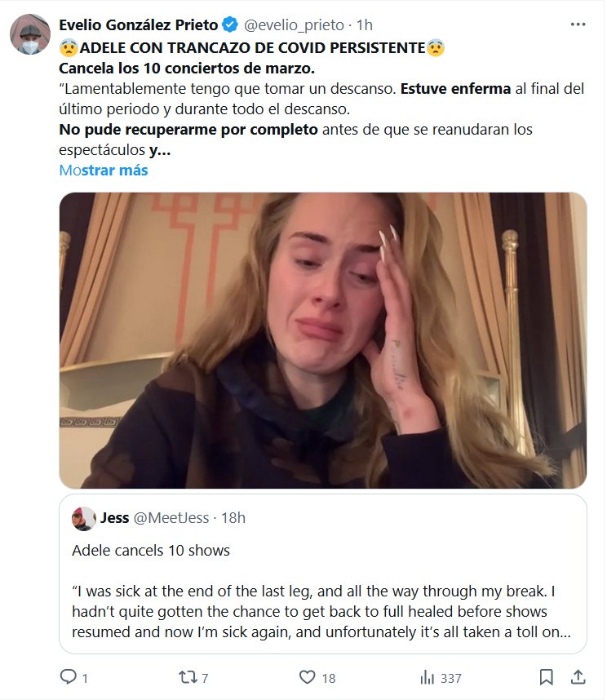
Task: Like the tweet with the heart icon
Action: pos(307,677)
